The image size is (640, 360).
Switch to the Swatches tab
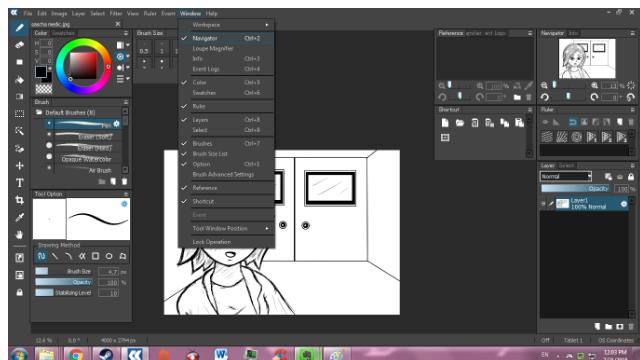coord(63,33)
